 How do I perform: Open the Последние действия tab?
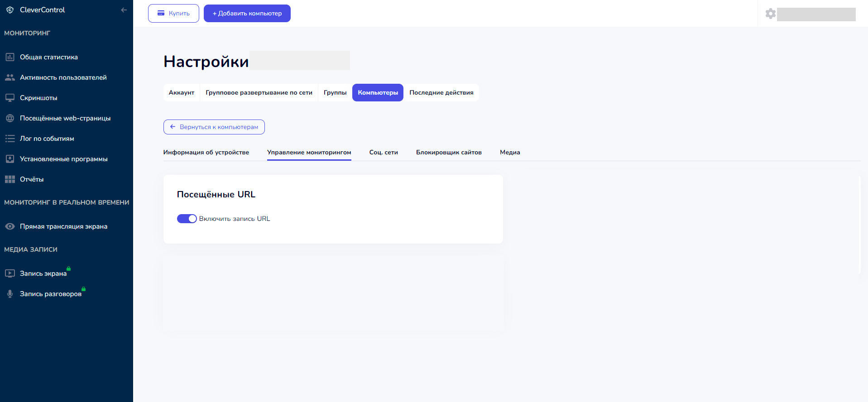point(441,92)
